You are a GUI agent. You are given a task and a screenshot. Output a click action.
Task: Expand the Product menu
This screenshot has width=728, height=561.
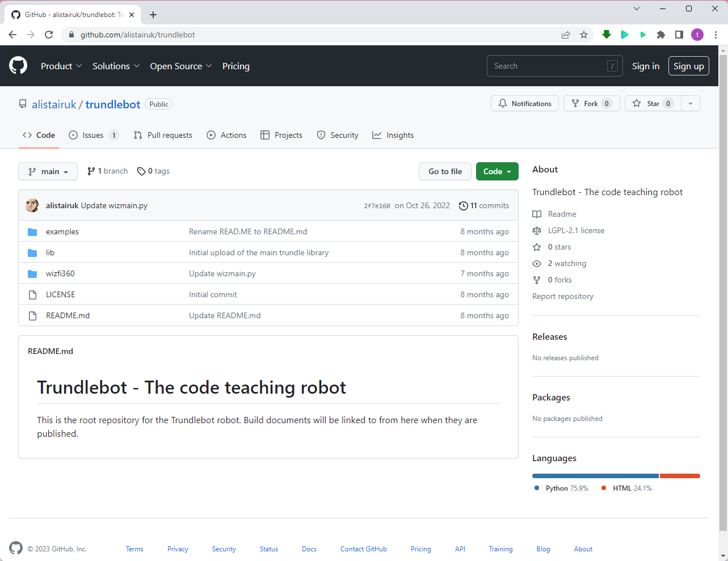click(61, 66)
